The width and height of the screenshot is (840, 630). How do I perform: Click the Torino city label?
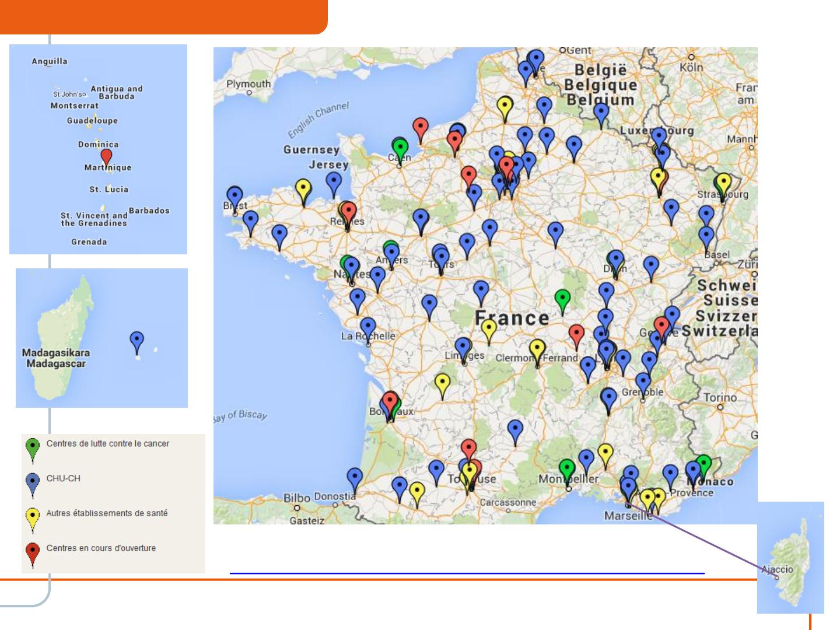click(x=720, y=398)
